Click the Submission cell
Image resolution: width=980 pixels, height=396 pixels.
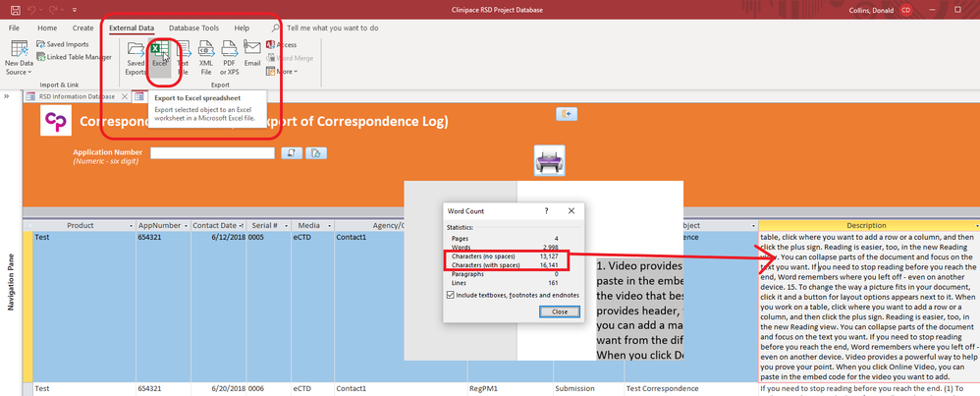click(588, 388)
